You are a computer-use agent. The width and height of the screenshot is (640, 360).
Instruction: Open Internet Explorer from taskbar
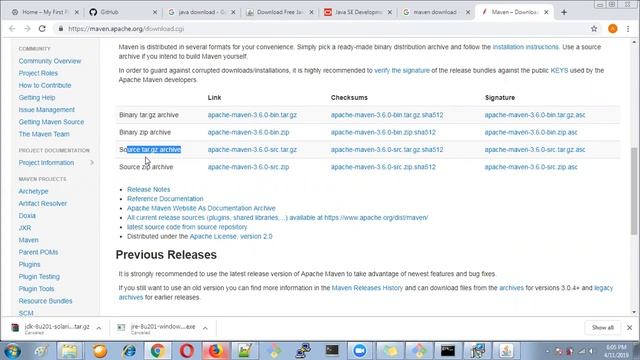[129, 351]
